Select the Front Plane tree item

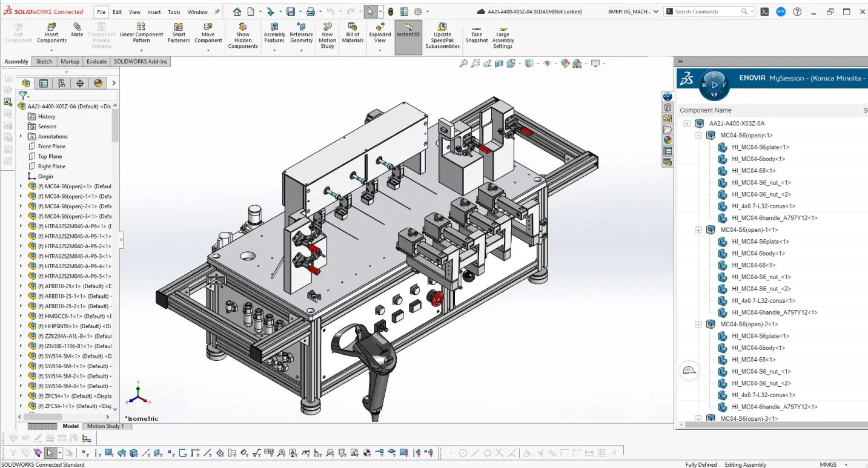pos(51,147)
